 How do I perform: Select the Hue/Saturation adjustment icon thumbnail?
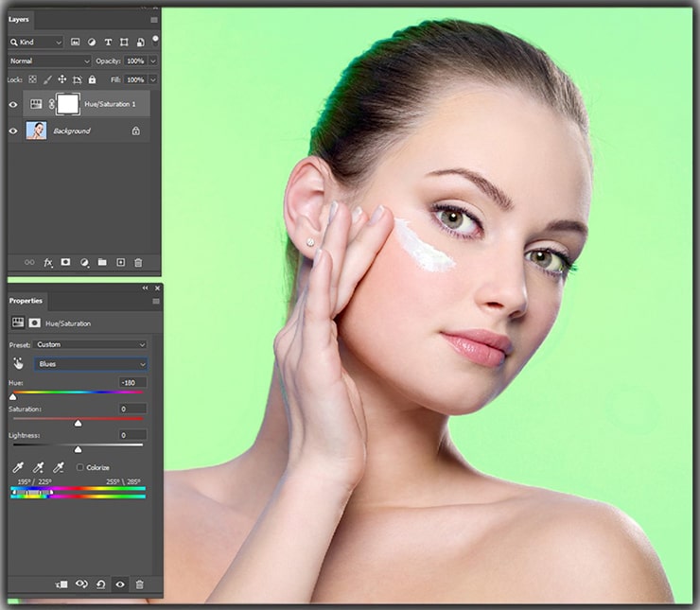(x=36, y=104)
